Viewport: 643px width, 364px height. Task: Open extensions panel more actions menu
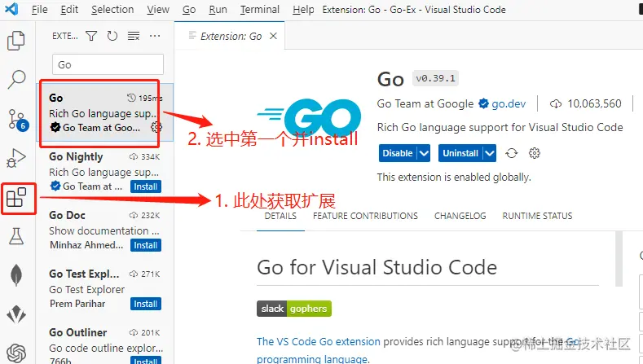coord(155,36)
